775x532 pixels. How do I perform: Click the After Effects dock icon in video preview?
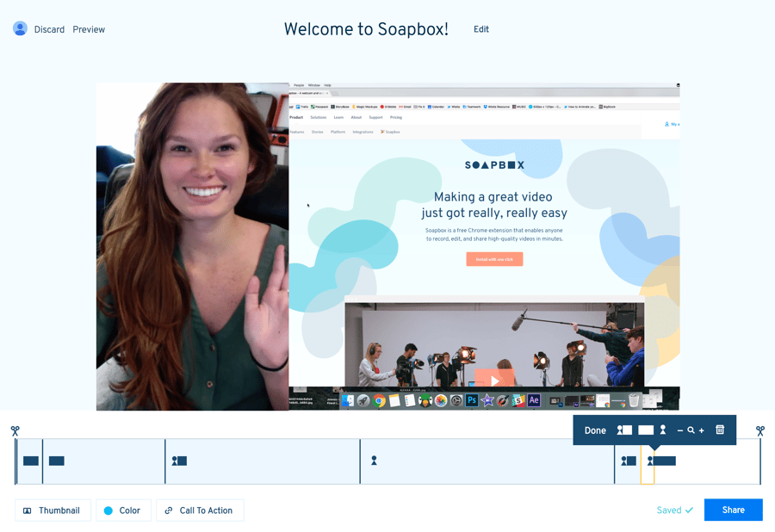(533, 400)
